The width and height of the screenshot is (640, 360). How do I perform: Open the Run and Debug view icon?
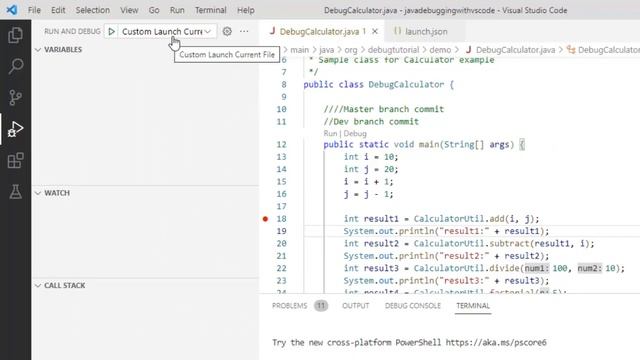pyautogui.click(x=16, y=129)
